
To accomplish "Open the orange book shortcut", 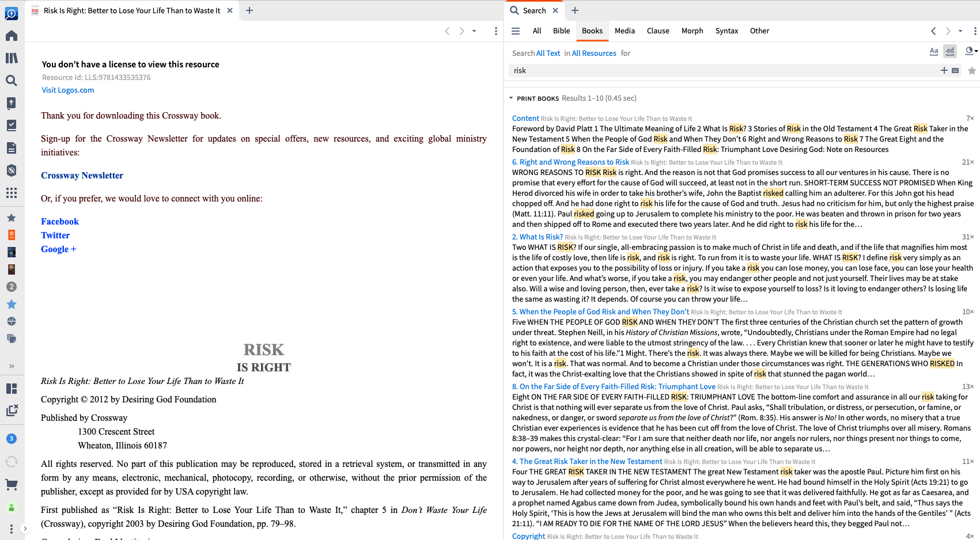I will click(x=12, y=235).
